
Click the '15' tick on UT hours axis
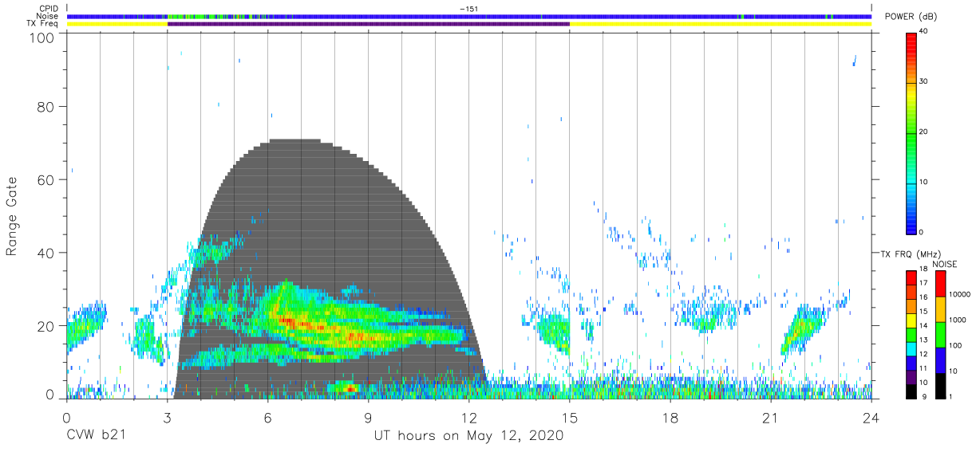[570, 418]
